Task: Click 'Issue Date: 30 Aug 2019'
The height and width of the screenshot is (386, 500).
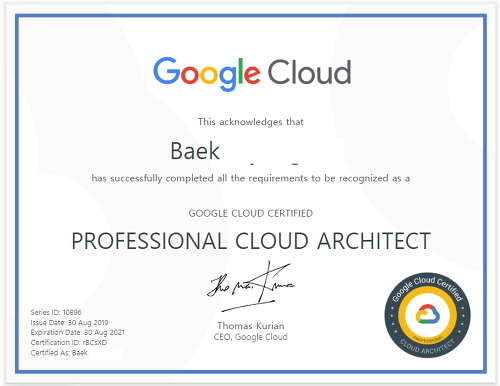Action: pos(69,322)
